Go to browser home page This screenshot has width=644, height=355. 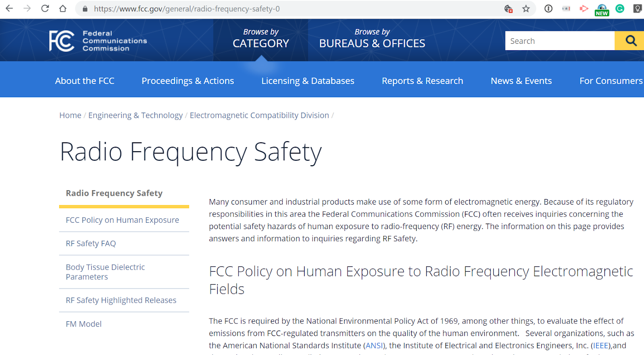63,8
